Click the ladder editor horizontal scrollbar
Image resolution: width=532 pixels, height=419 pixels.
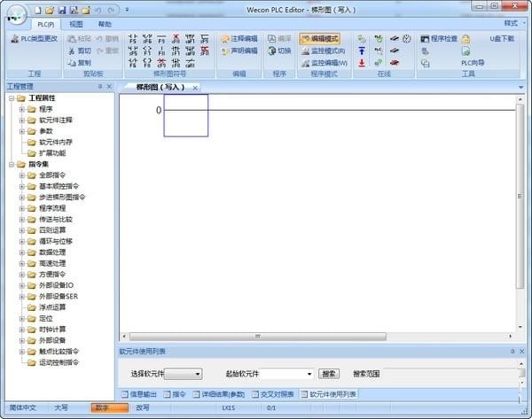tap(317, 336)
